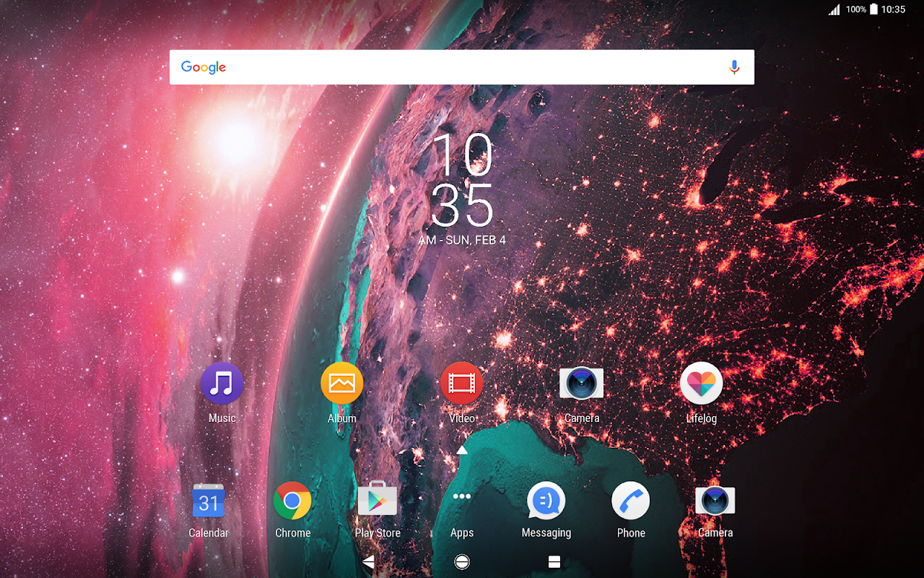Tap the Home navigation button
The image size is (924, 578).
click(x=462, y=562)
